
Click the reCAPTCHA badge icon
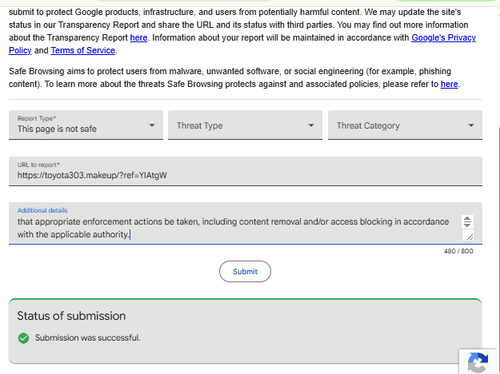click(478, 362)
